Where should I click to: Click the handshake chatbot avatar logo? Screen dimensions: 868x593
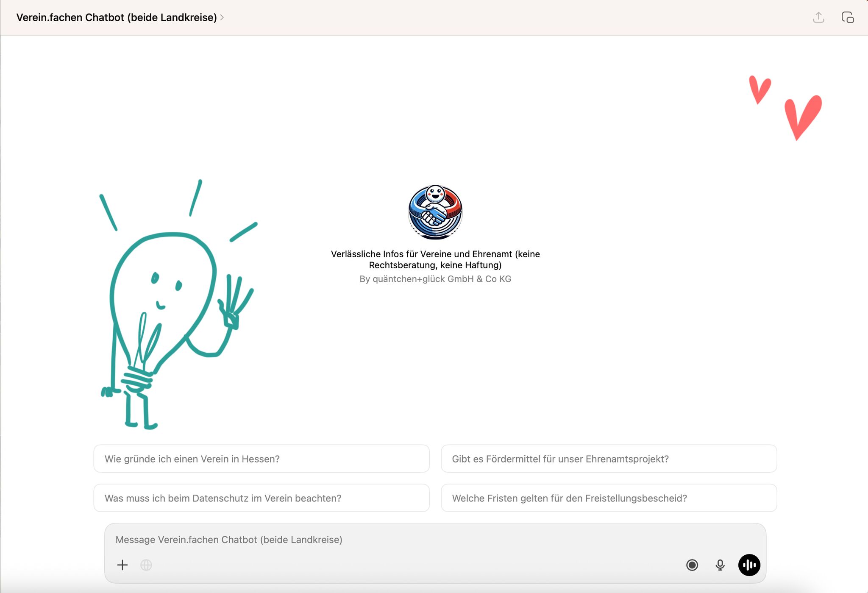[435, 212]
